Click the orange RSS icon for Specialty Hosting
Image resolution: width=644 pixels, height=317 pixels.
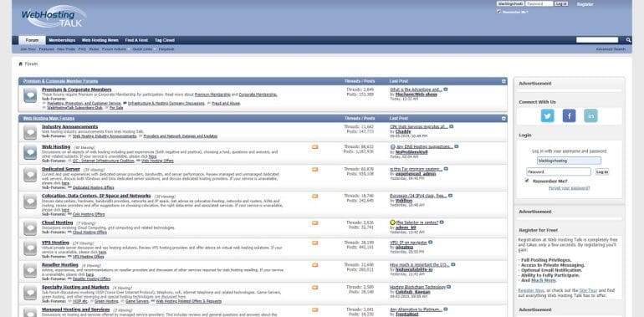click(x=315, y=287)
